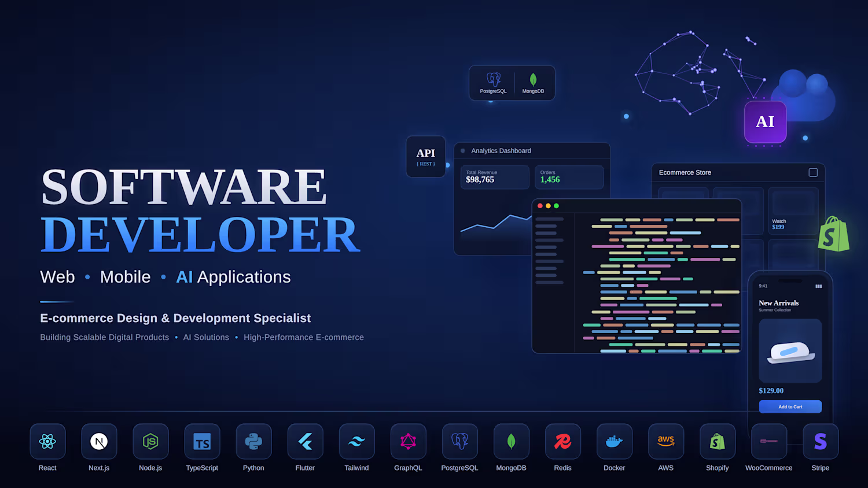Click "E-commerce Design & Development Specialist" text
The image size is (868, 488).
coord(175,318)
